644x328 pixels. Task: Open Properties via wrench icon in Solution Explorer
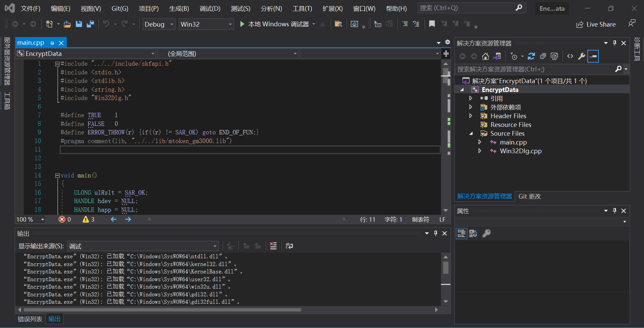click(582, 56)
